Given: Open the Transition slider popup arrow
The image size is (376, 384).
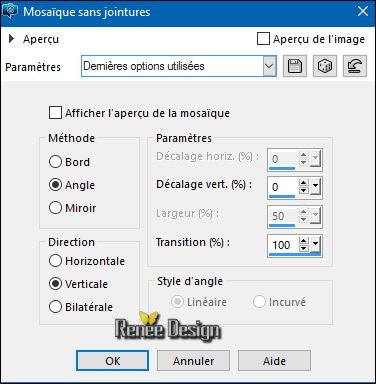Looking at the screenshot, I should coord(315,244).
